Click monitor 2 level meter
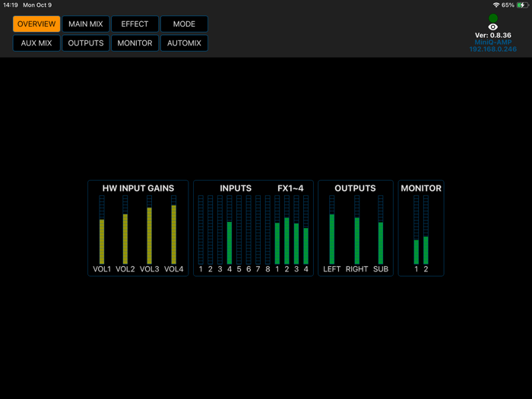This screenshot has height=399, width=532. click(426, 230)
